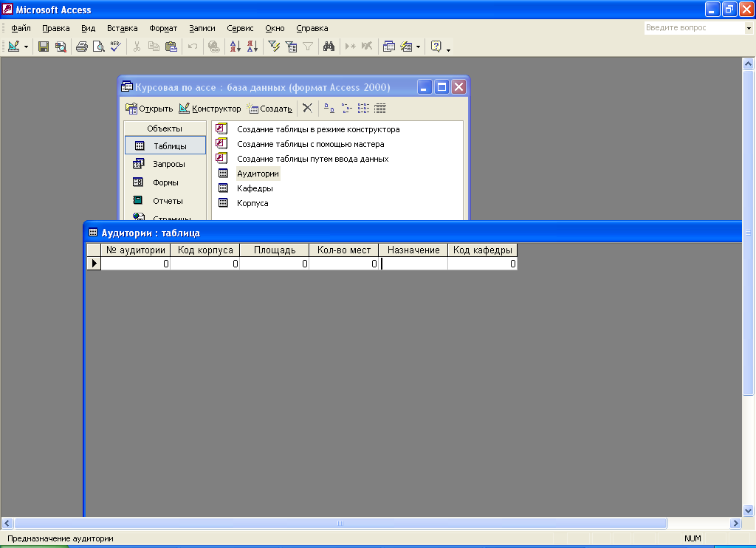Viewport: 756px width, 548px height.
Task: Click the horizontal scrollbar right arrow
Action: coord(735,523)
